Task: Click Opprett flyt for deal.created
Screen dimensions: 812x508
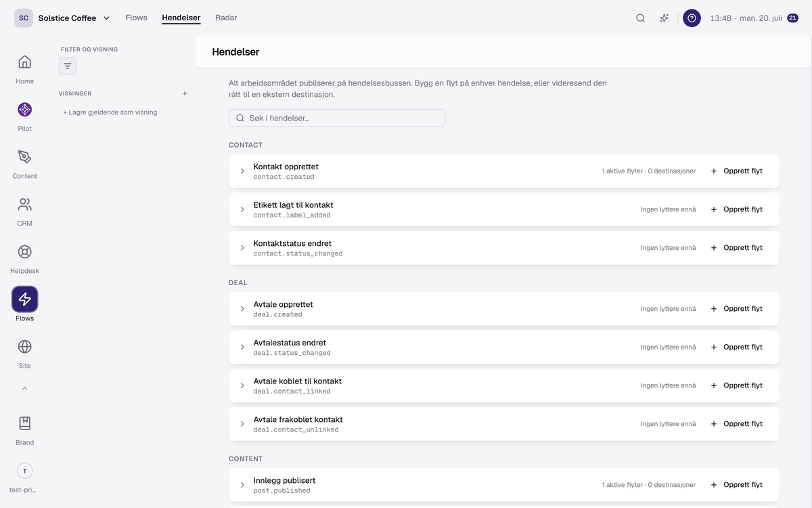Action: click(736, 309)
